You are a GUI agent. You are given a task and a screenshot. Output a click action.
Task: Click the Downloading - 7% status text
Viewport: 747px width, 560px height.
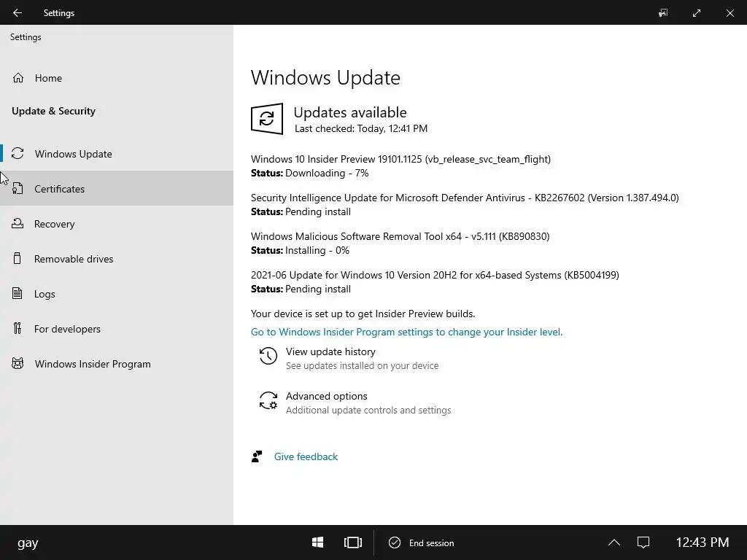(x=327, y=173)
